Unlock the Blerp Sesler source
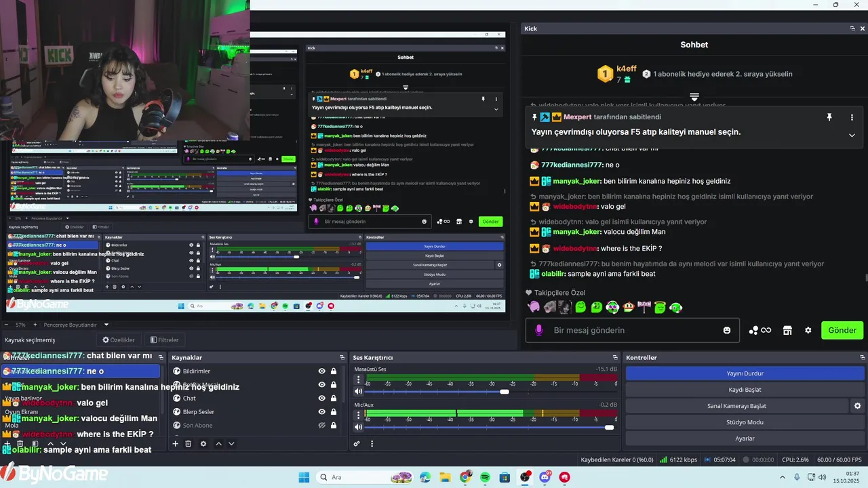Viewport: 868px width, 488px height. coord(334,411)
